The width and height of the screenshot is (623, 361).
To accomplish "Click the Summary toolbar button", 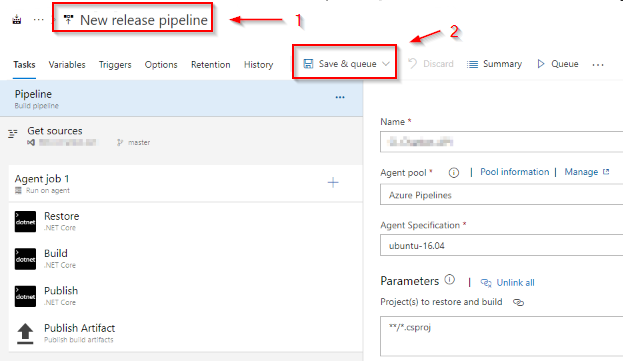I will click(x=494, y=64).
